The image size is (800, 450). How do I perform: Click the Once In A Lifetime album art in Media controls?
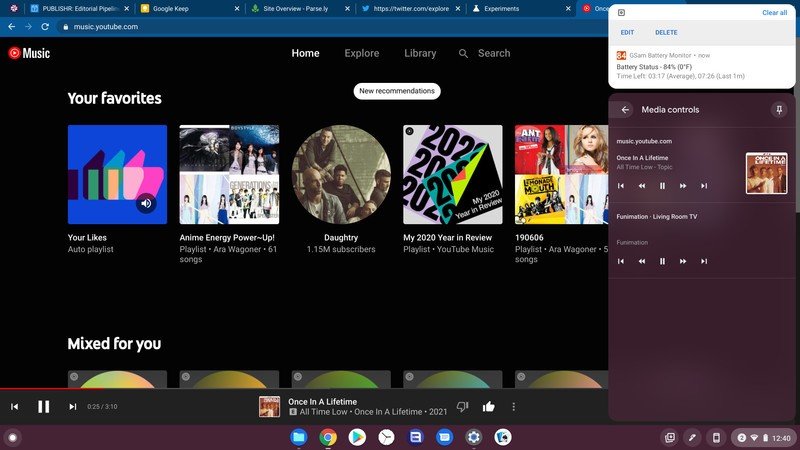pyautogui.click(x=766, y=173)
